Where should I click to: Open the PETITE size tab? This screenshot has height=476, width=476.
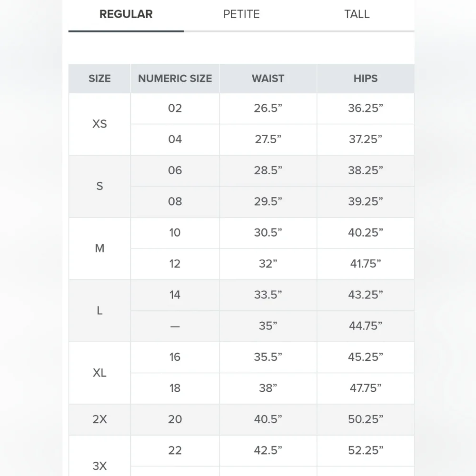click(241, 14)
